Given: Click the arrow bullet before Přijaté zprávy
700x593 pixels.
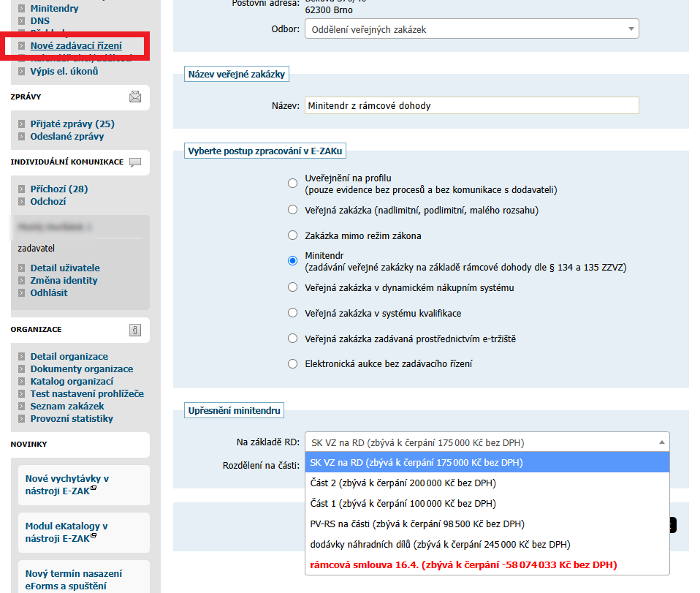Looking at the screenshot, I should 22,124.
